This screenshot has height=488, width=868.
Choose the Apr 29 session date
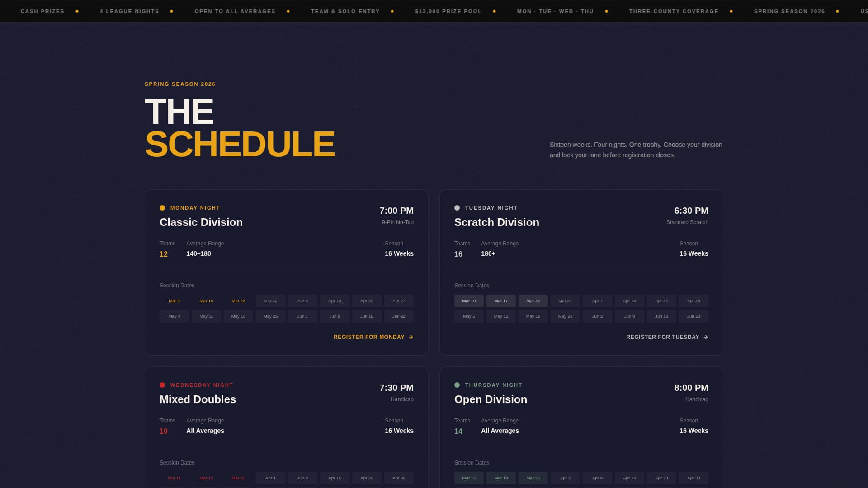pos(399,478)
